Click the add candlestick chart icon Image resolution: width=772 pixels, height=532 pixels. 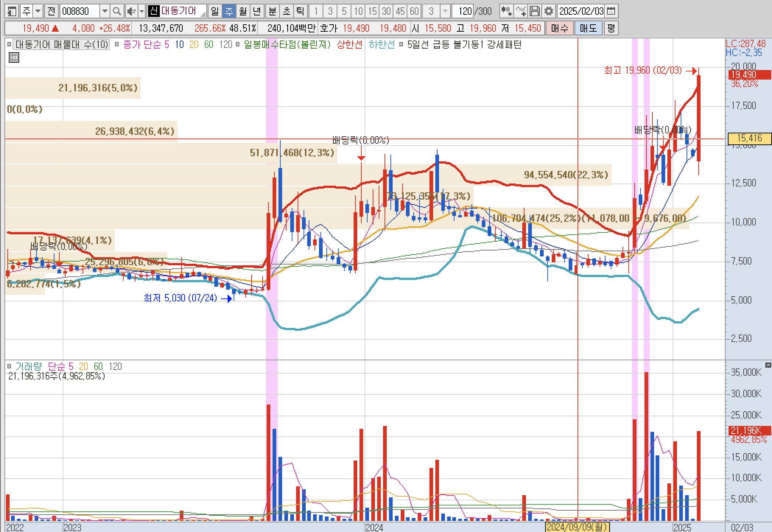pyautogui.click(x=506, y=11)
